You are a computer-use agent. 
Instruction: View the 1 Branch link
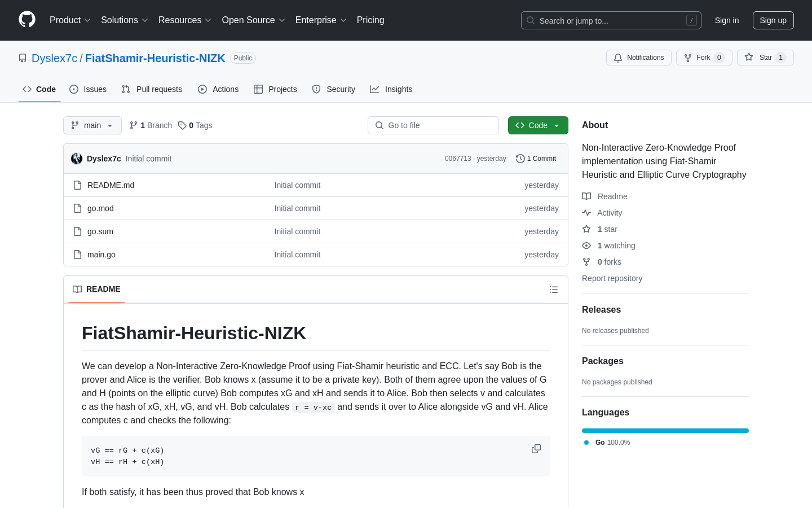click(151, 125)
